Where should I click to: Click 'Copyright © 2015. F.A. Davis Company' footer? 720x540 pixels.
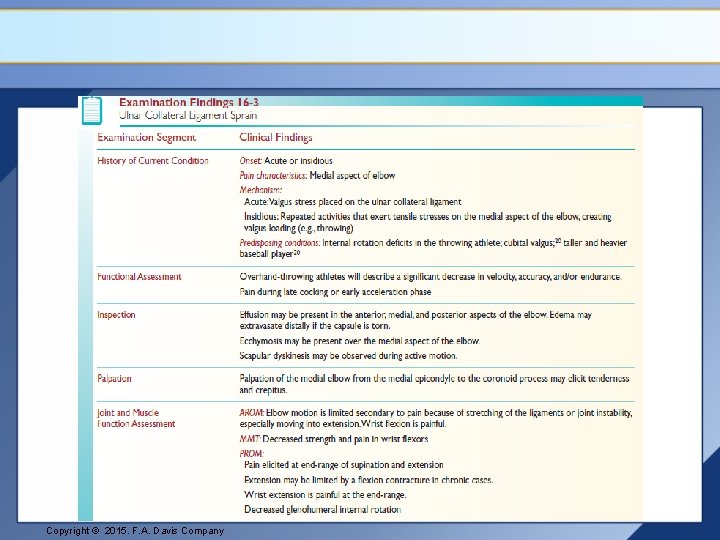pos(135,531)
